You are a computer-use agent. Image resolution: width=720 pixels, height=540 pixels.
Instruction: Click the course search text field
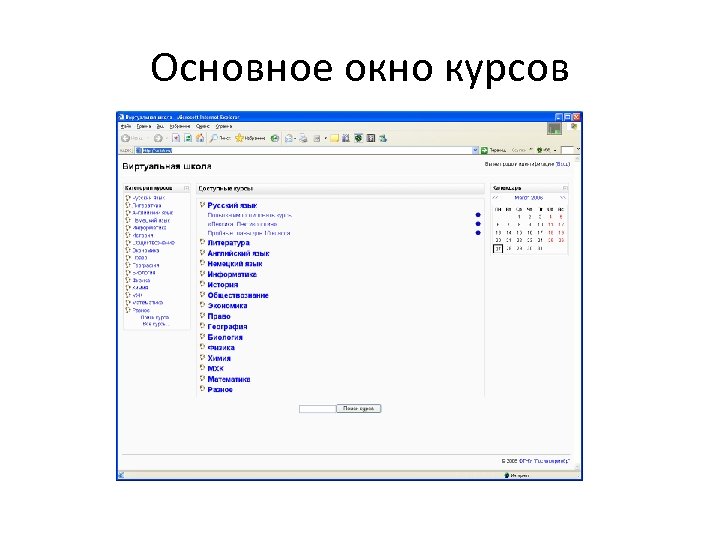[x=317, y=409]
